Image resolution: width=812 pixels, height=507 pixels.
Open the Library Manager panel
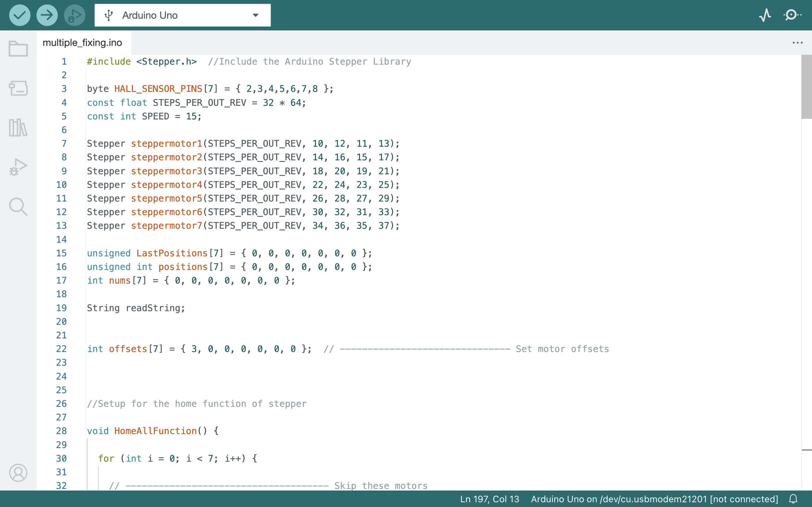[18, 127]
